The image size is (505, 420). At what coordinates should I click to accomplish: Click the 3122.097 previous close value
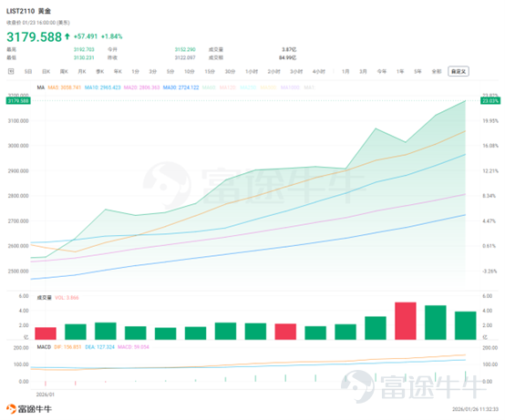pos(185,57)
